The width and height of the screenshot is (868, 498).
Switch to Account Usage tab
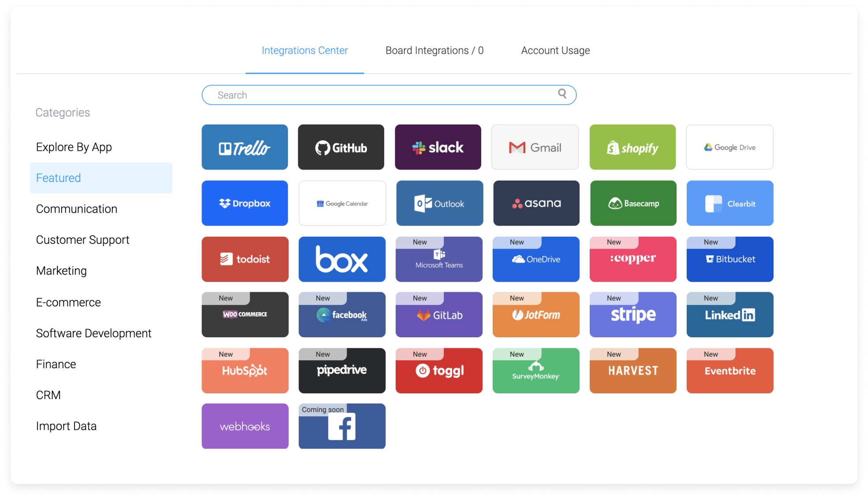coord(555,50)
